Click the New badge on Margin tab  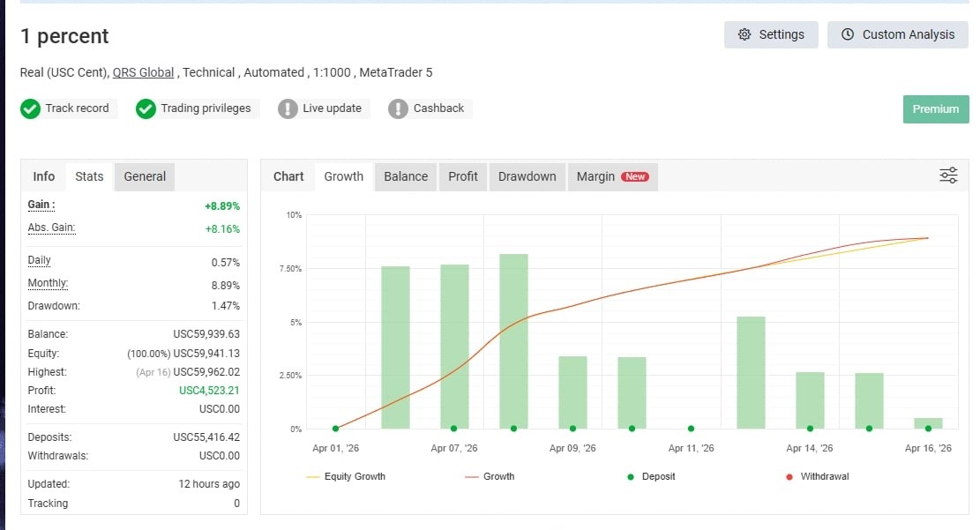click(x=635, y=177)
